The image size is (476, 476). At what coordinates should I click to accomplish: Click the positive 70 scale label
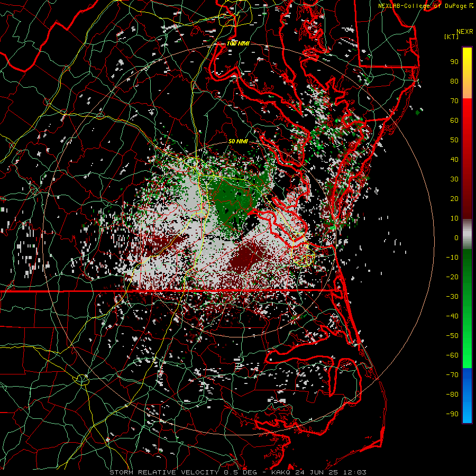[454, 101]
